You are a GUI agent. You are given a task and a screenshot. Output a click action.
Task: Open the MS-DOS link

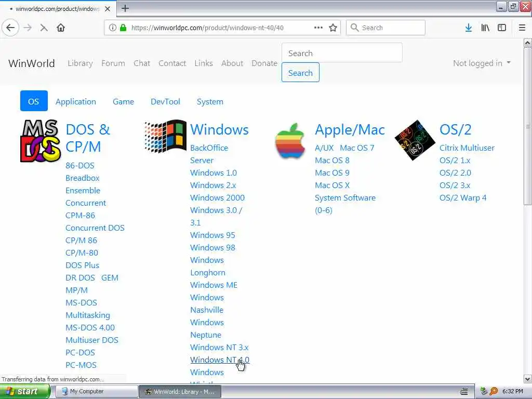pos(81,303)
